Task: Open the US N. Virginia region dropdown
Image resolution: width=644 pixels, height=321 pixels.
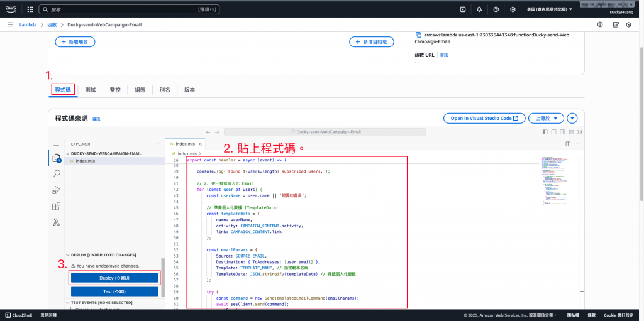Action: (550, 9)
